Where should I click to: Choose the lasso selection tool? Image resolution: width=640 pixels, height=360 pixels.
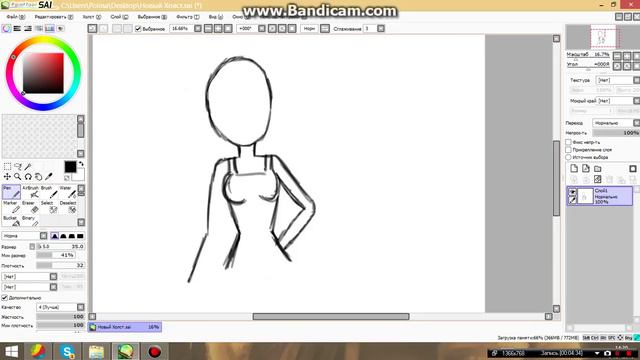click(x=18, y=167)
